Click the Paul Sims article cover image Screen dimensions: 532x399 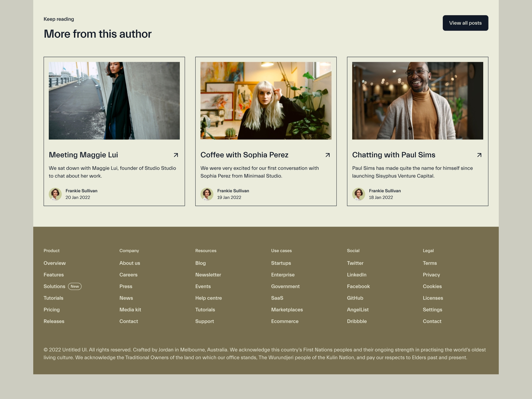(x=417, y=100)
